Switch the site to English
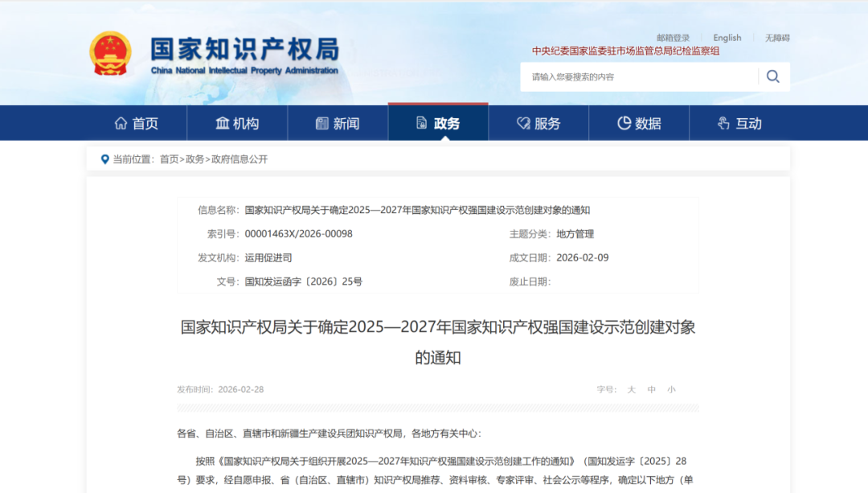The width and height of the screenshot is (868, 493). (727, 37)
